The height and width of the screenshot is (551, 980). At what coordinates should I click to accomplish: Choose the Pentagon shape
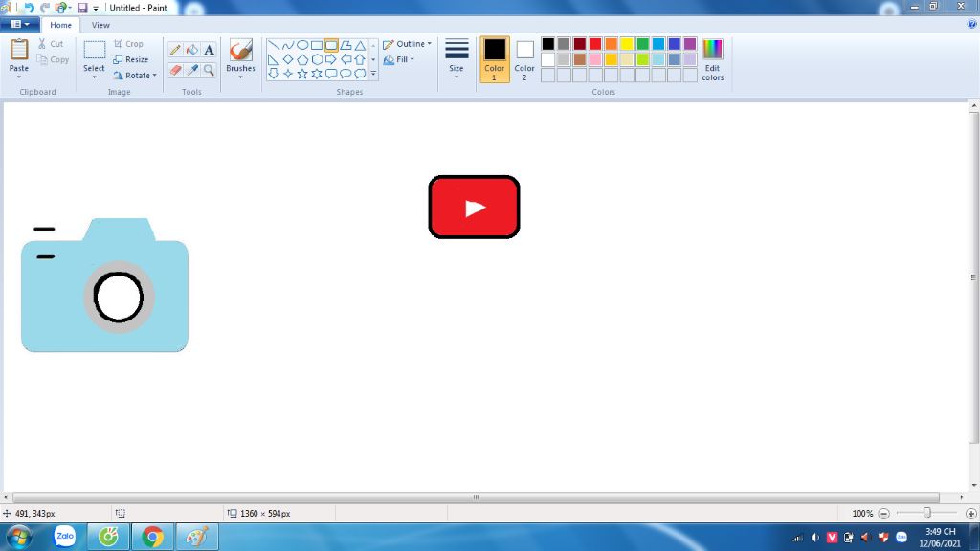click(302, 59)
